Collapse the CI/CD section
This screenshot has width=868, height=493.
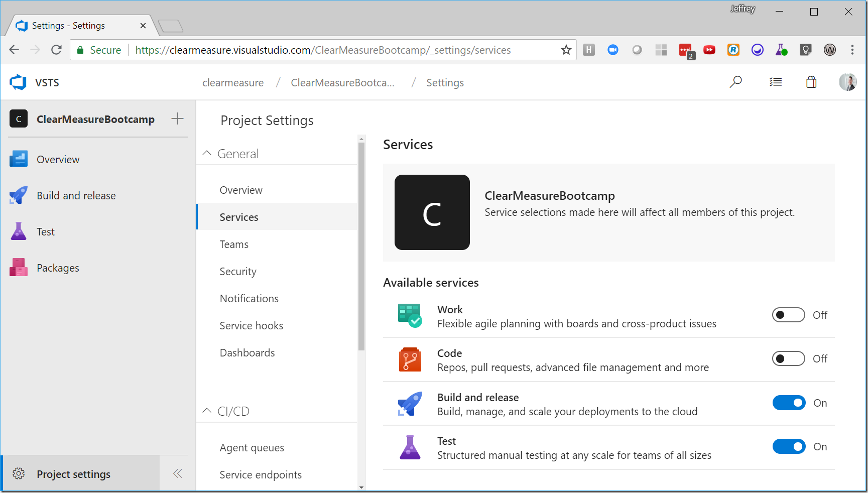tap(207, 411)
